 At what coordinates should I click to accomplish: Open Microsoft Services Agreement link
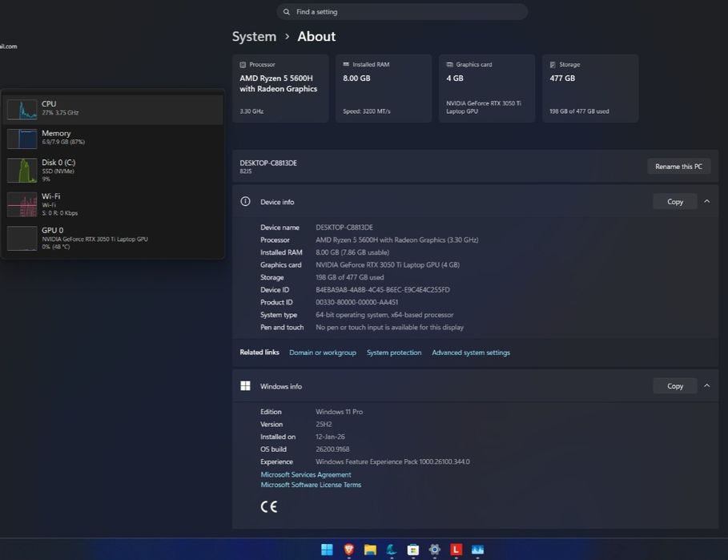(x=305, y=474)
